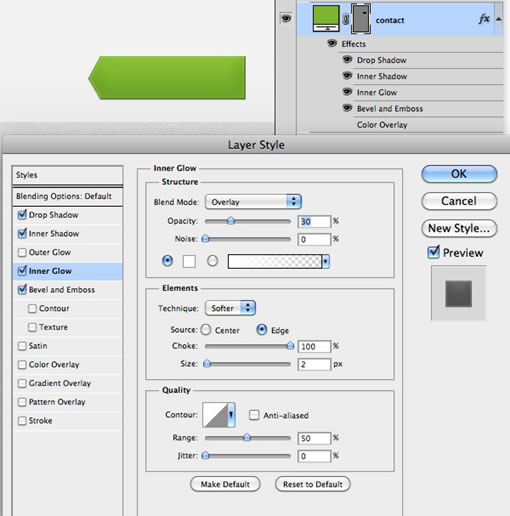This screenshot has height=516, width=510.
Task: Open the Contour picker dropdown arrow
Action: coord(231,415)
